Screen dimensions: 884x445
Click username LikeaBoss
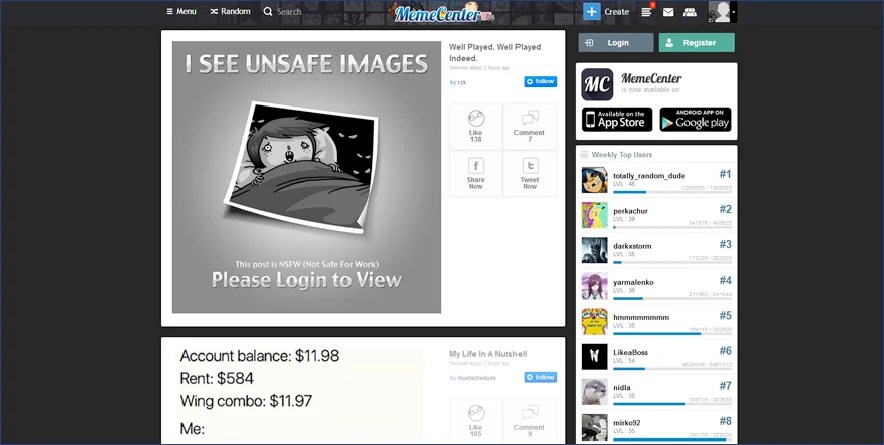(x=630, y=353)
